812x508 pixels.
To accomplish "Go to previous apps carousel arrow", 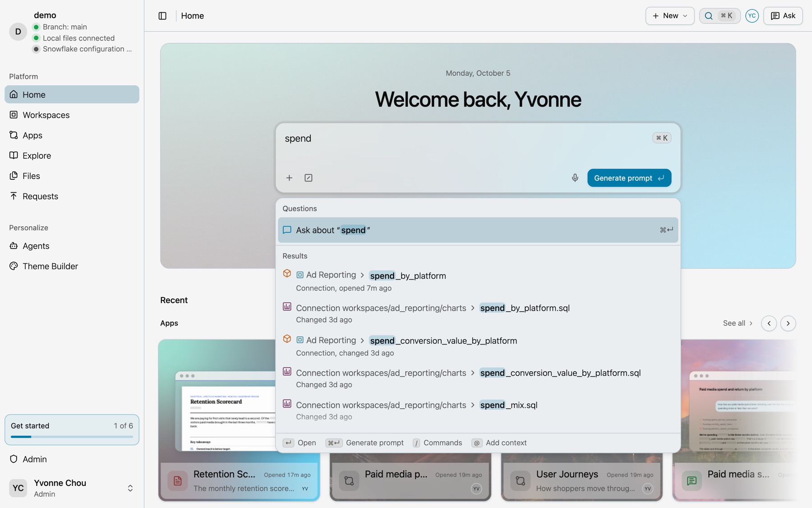I will 769,323.
